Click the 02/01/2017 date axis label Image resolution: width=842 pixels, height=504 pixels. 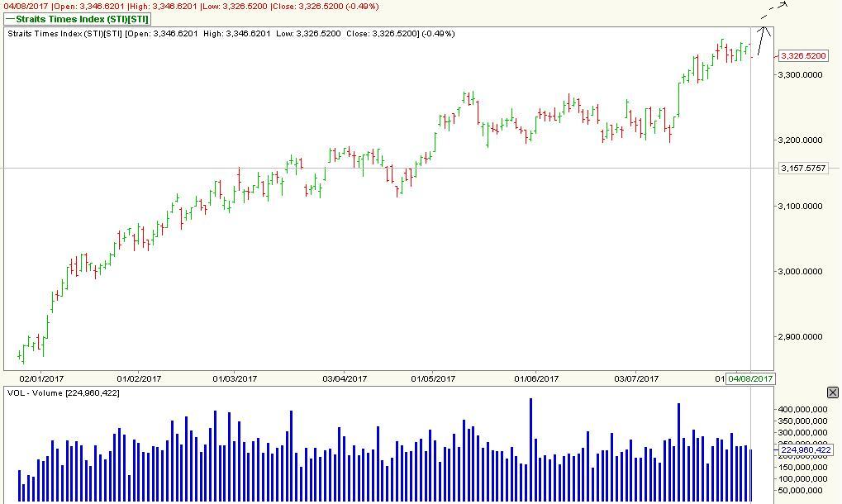(x=41, y=378)
